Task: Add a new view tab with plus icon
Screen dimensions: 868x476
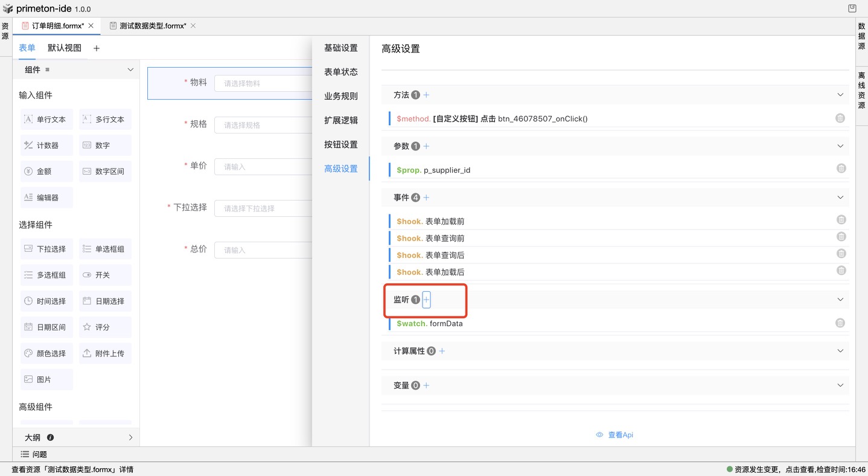Action: point(97,48)
